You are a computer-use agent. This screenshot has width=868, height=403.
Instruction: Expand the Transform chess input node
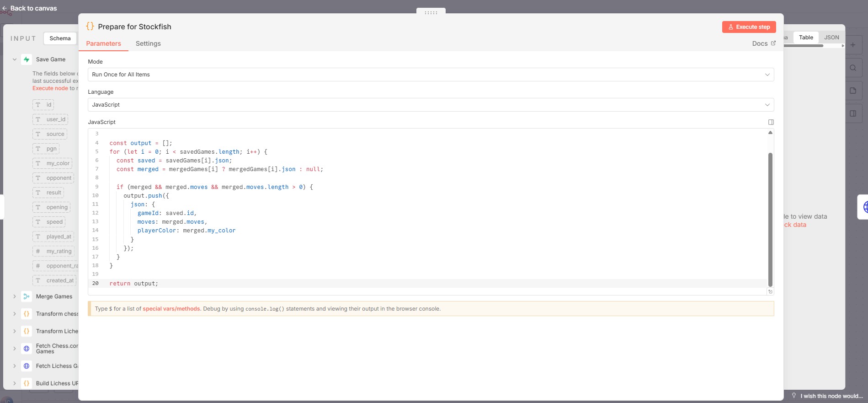pyautogui.click(x=15, y=314)
